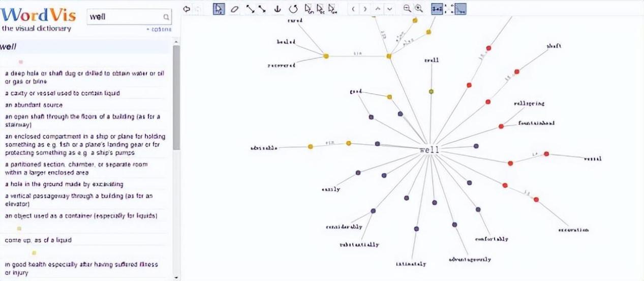Click the red node beside 'fountainhead'
This screenshot has width=644, height=281.
tap(501, 126)
